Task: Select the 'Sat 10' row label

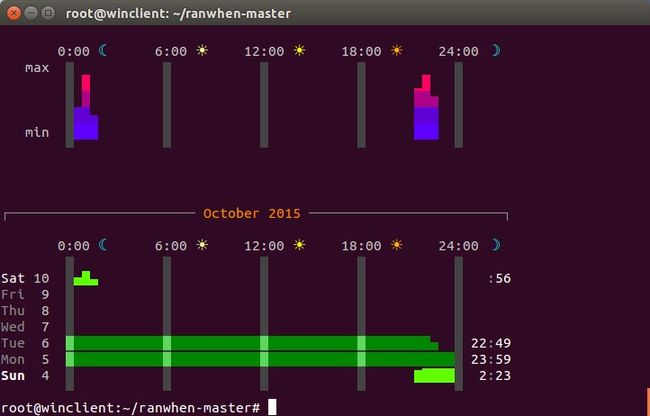Action: tap(25, 278)
